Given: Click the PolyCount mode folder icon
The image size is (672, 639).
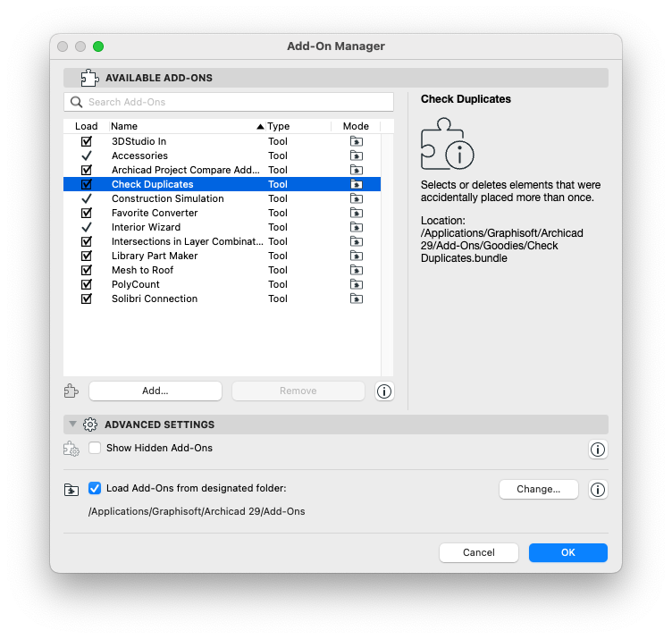Looking at the screenshot, I should click(357, 284).
